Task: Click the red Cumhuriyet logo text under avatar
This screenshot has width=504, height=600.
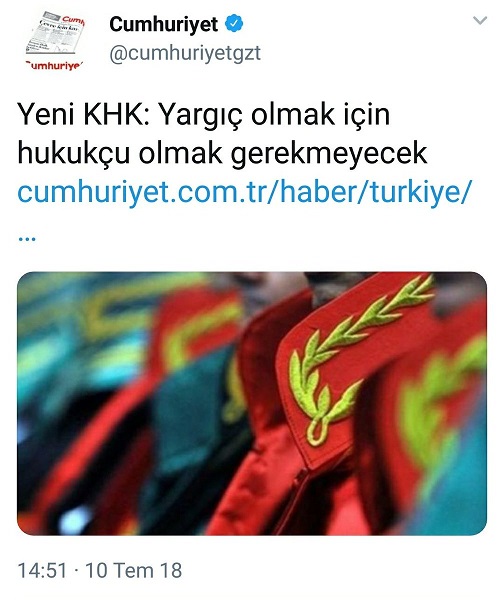Action: tap(54, 65)
